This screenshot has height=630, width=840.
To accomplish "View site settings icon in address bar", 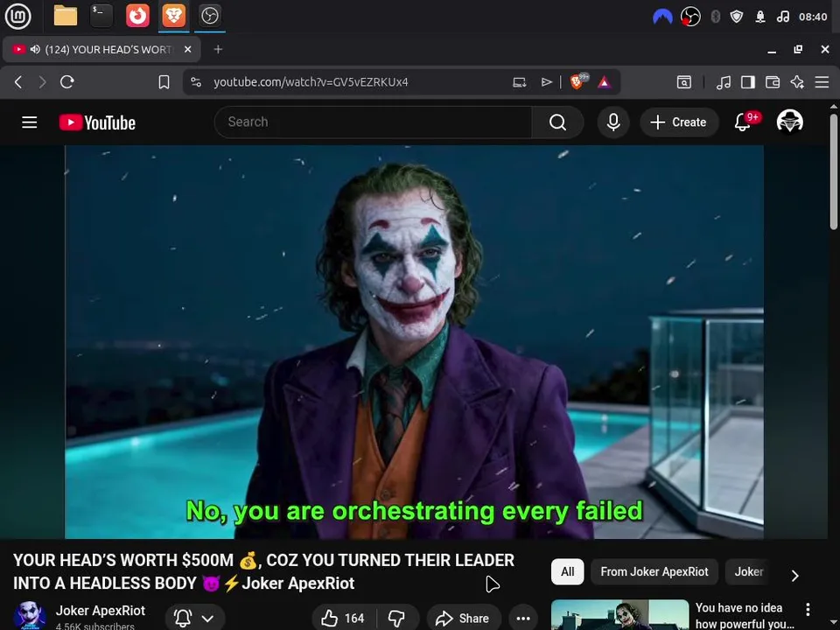I will click(196, 82).
